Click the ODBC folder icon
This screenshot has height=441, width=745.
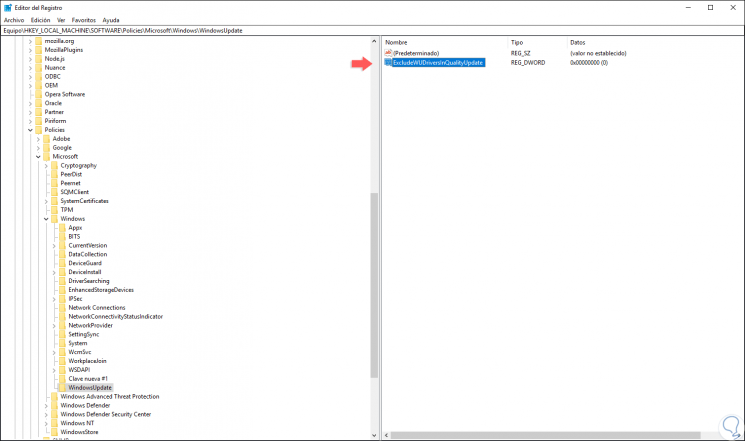(39, 77)
